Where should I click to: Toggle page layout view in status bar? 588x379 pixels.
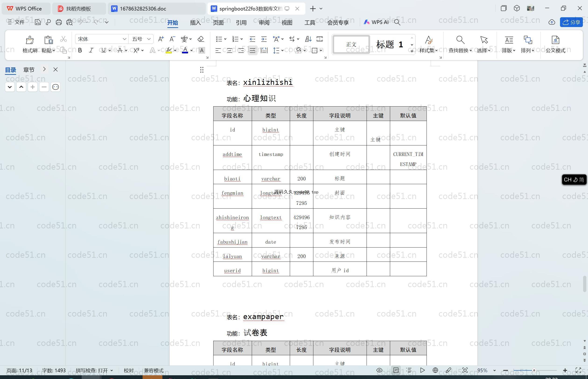396,370
